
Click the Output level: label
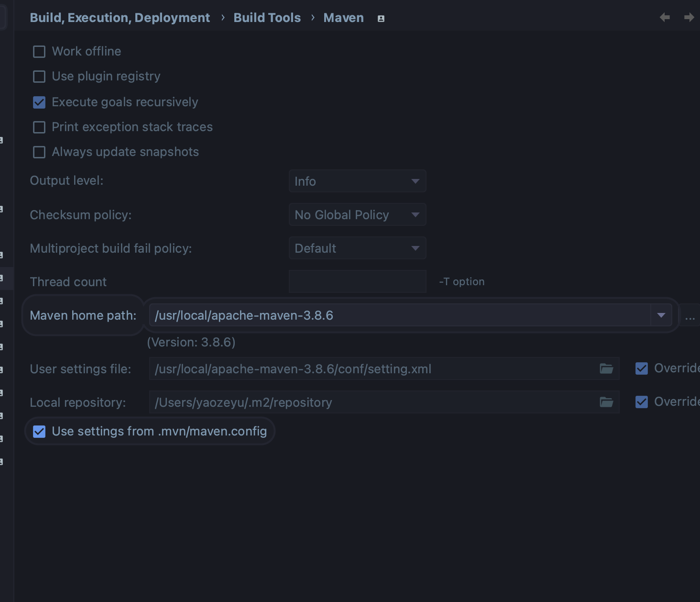(x=66, y=180)
